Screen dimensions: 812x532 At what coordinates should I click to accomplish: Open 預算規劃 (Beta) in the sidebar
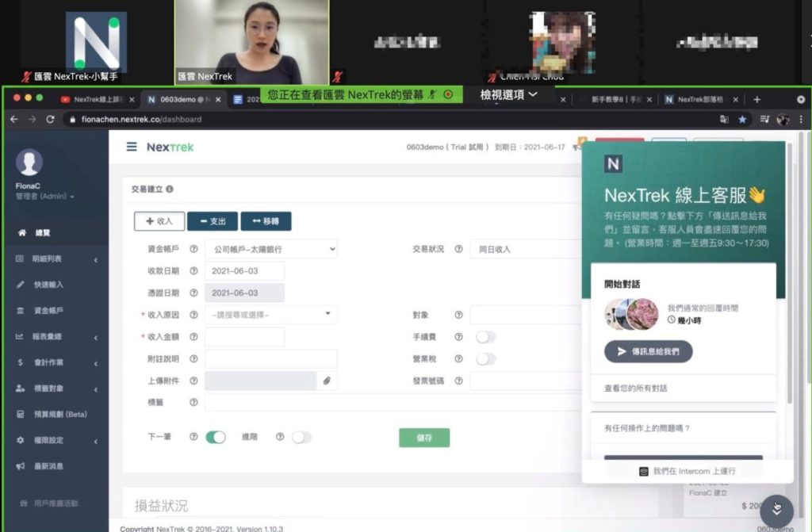[x=56, y=415]
